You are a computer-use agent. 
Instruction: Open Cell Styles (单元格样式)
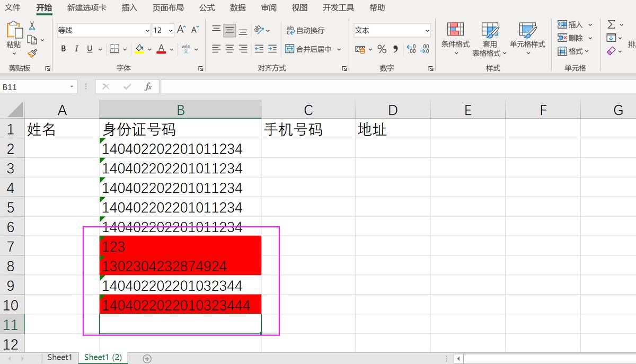pos(527,38)
